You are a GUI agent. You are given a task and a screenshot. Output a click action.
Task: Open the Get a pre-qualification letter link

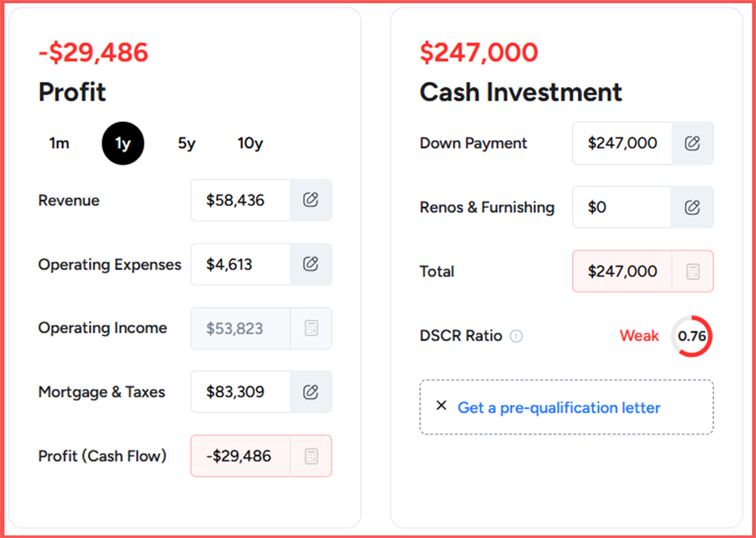tap(559, 407)
